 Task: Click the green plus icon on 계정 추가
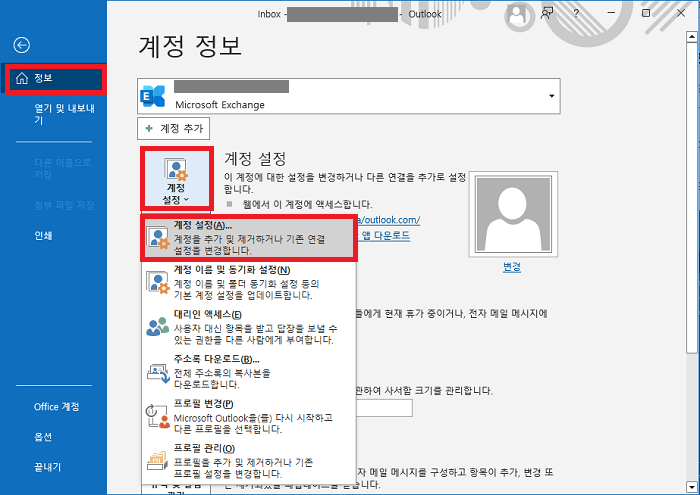point(149,129)
